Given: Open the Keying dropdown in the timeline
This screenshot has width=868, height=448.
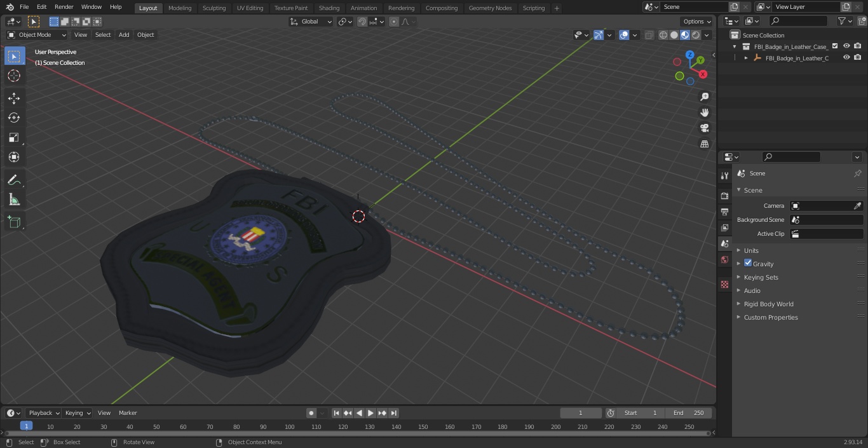Looking at the screenshot, I should [x=78, y=413].
